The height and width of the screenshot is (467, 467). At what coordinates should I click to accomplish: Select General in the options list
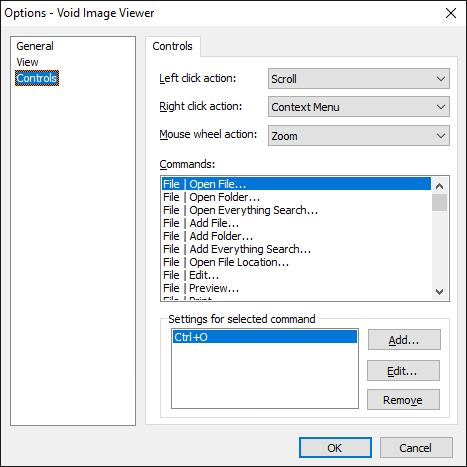point(35,46)
